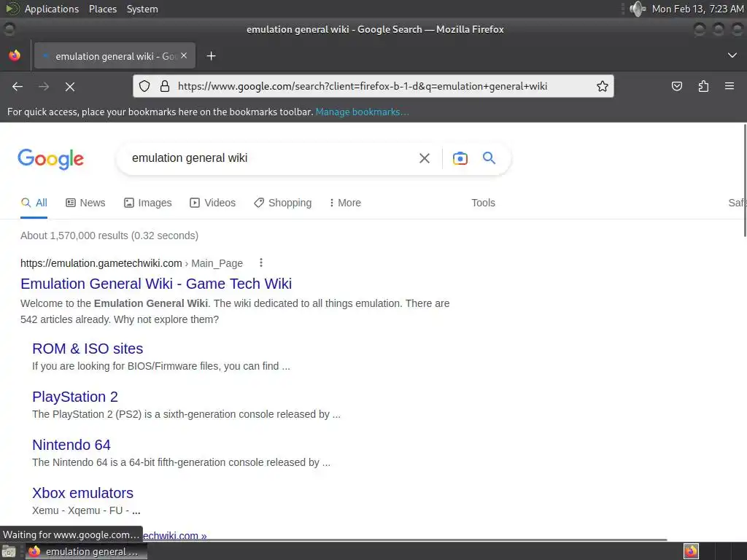View site security padlock info

tap(165, 86)
